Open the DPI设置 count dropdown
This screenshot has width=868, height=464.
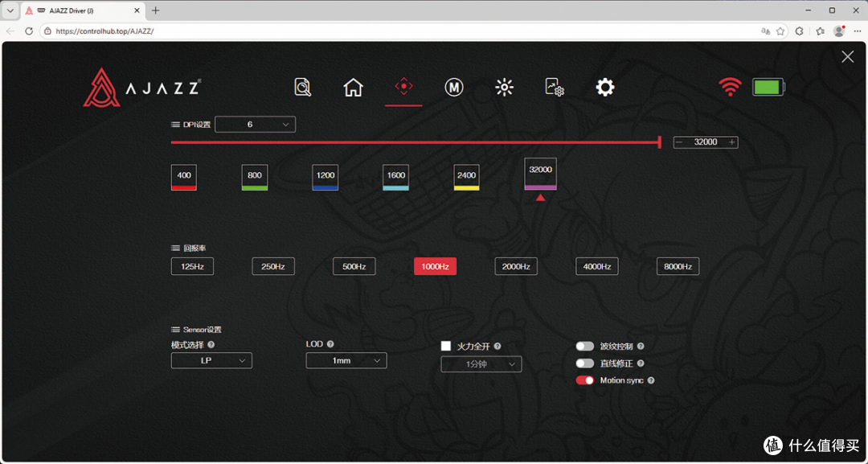tap(256, 125)
